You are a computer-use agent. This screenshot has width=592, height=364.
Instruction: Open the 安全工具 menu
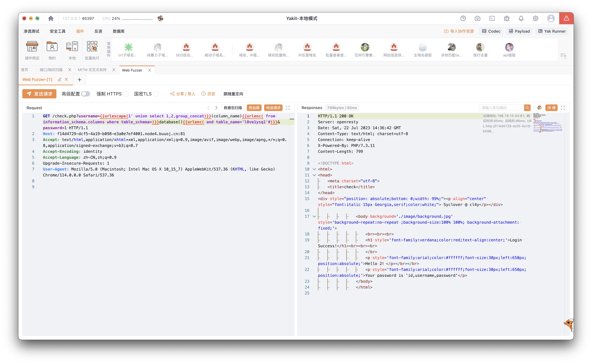(58, 31)
